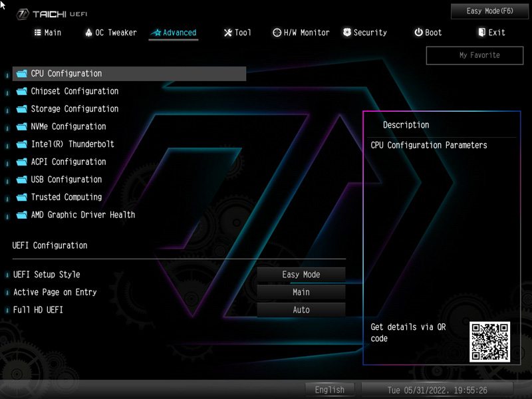Click the ACPI Configuration folder icon
Screen dimensions: 532x399
(x=22, y=162)
